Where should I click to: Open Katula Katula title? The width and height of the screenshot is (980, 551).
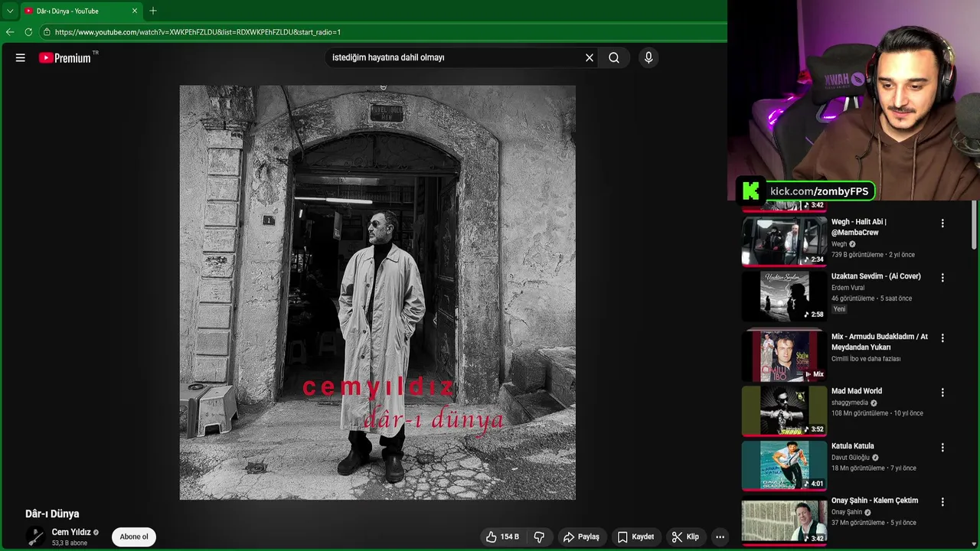[x=853, y=446]
